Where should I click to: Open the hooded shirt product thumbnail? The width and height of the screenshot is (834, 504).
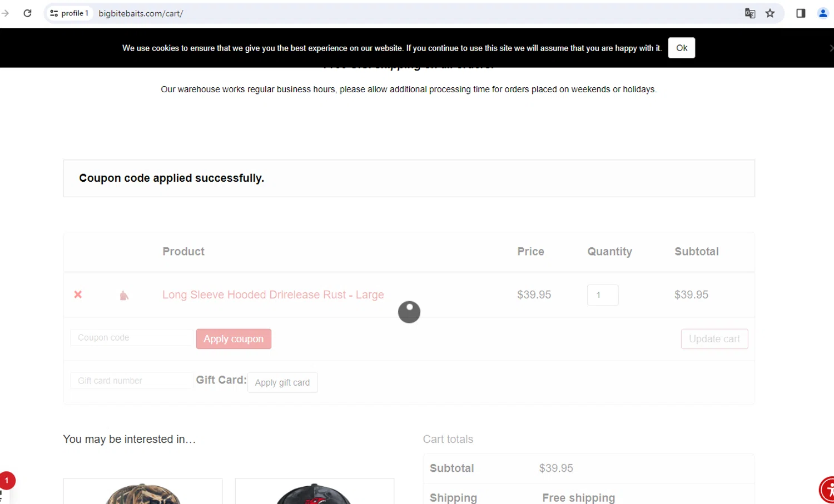[x=124, y=295]
